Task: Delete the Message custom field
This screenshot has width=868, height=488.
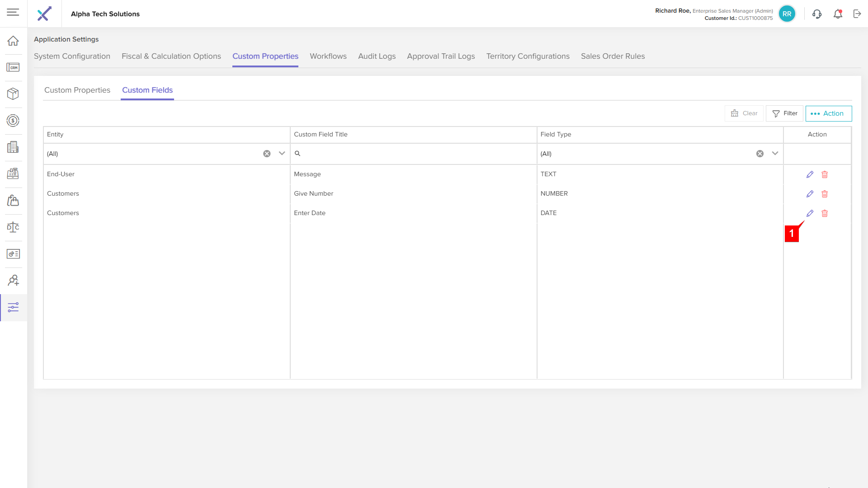Action: point(825,174)
